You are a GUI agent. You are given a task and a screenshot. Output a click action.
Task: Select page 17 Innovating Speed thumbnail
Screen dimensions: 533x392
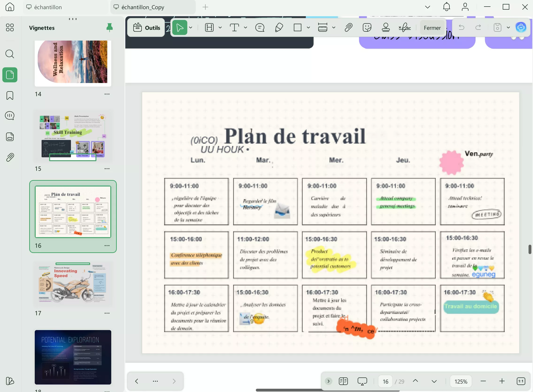pos(73,284)
